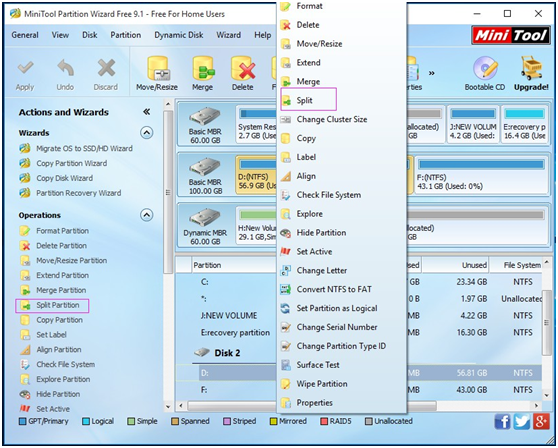Expand the toolbar overflow chevron

[432, 73]
